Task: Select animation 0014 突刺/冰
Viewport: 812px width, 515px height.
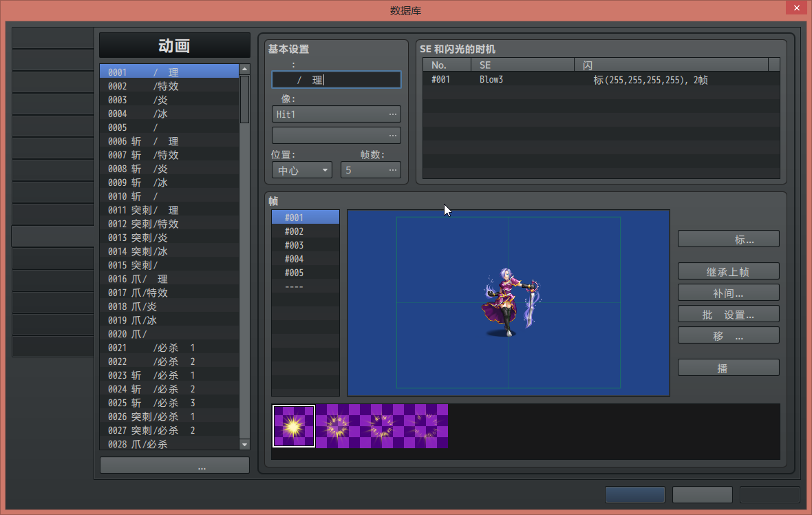Action: pyautogui.click(x=169, y=251)
